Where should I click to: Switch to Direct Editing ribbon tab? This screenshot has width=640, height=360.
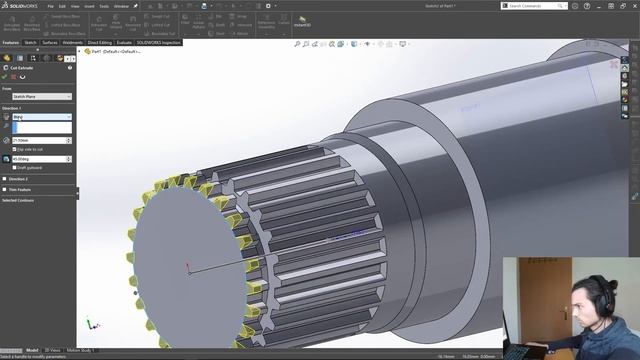[x=100, y=42]
